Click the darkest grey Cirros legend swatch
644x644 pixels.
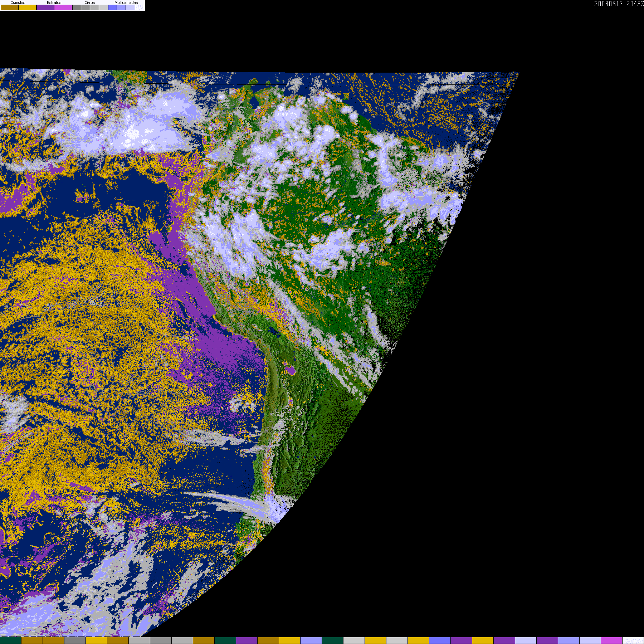(x=77, y=7)
